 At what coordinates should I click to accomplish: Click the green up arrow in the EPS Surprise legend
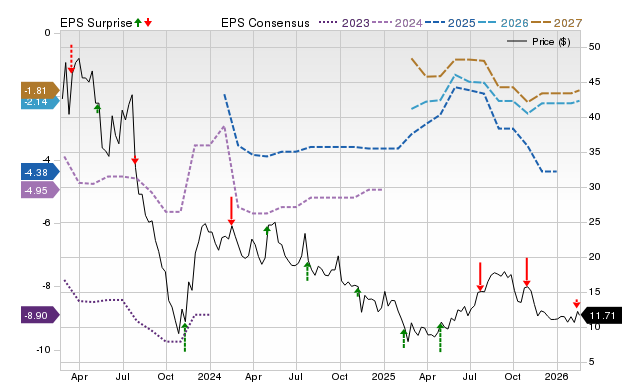coord(138,22)
